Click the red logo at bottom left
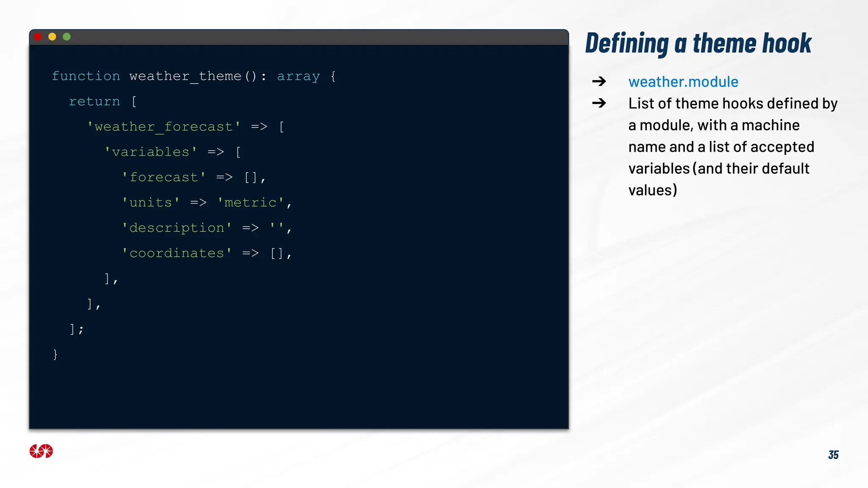868x488 pixels. [x=41, y=451]
